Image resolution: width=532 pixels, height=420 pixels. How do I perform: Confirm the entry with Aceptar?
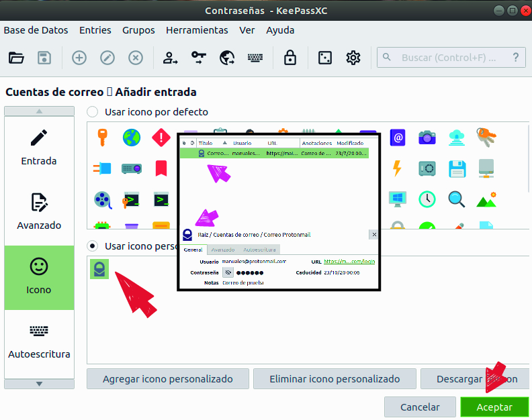coord(494,407)
